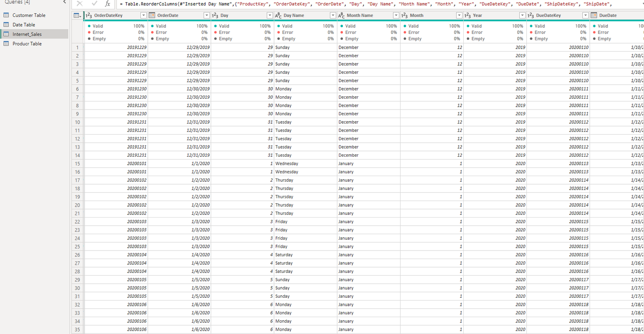Click Year cell 2019 in row 14
The image size is (644, 334).
[495, 156]
